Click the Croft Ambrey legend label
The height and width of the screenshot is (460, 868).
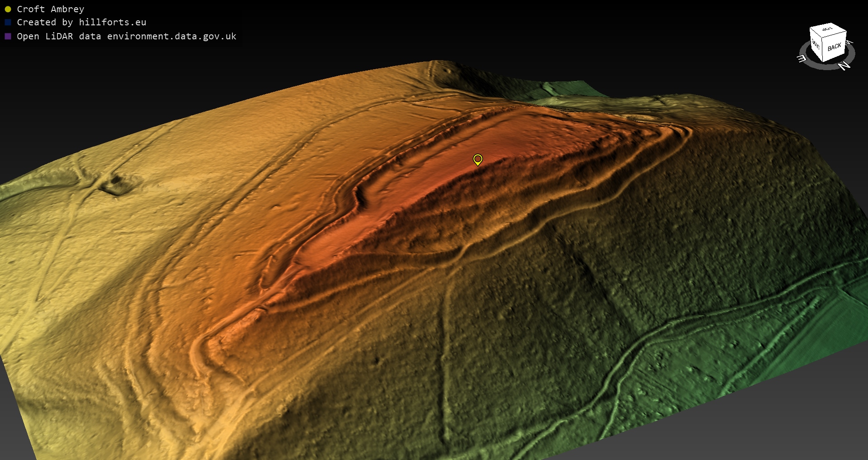pos(50,9)
